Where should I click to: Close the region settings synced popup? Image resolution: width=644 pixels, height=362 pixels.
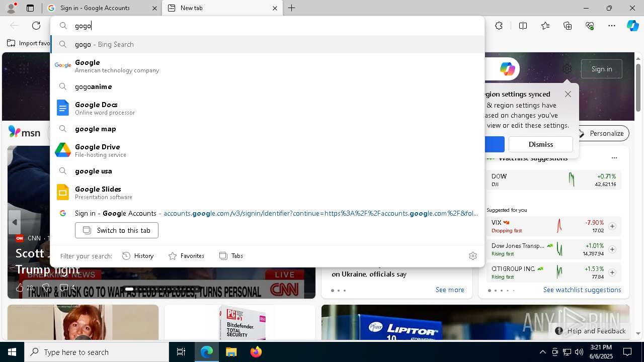568,94
